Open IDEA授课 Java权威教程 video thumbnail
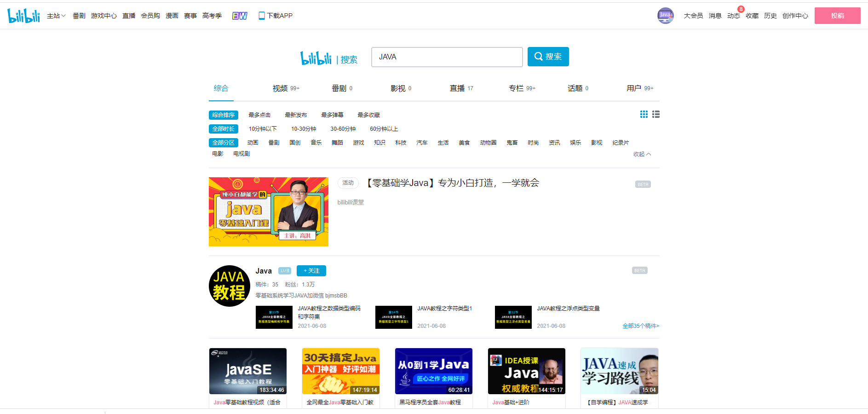Image resolution: width=868 pixels, height=414 pixels. [x=527, y=371]
